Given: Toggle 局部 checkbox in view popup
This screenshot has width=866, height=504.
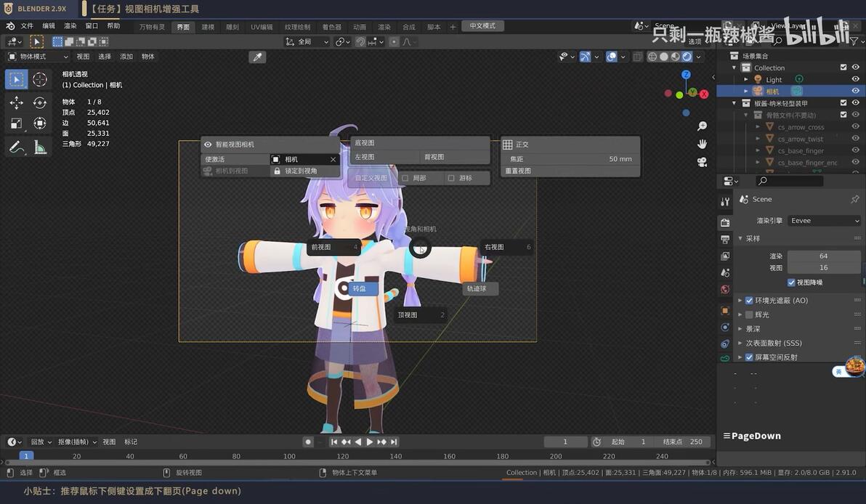Looking at the screenshot, I should [x=405, y=179].
